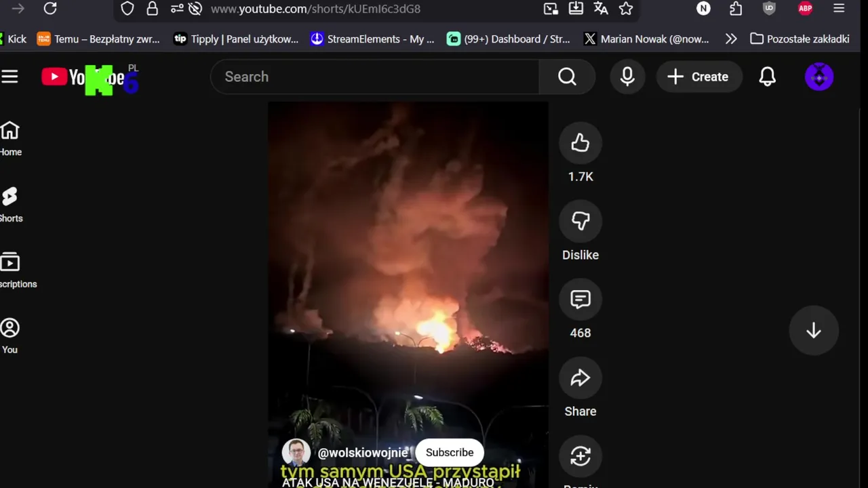Image resolution: width=868 pixels, height=488 pixels.
Task: Open Pozostałe zakładki bookmarks folder
Action: point(800,39)
